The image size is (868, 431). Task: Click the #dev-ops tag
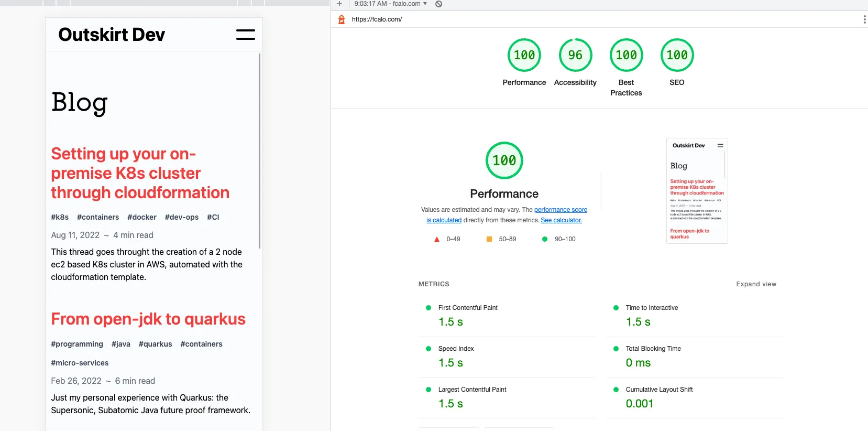[182, 217]
